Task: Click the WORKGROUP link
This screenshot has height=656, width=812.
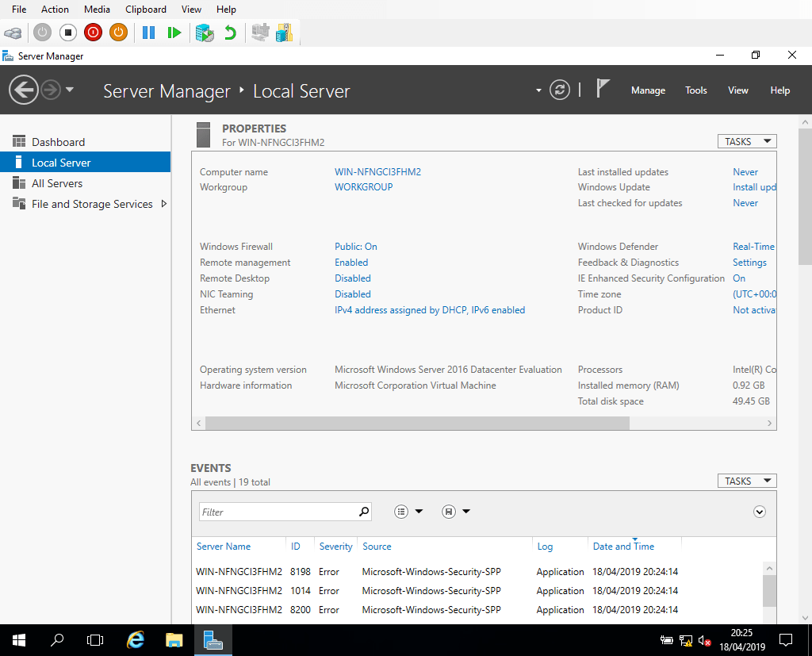Action: click(x=363, y=186)
